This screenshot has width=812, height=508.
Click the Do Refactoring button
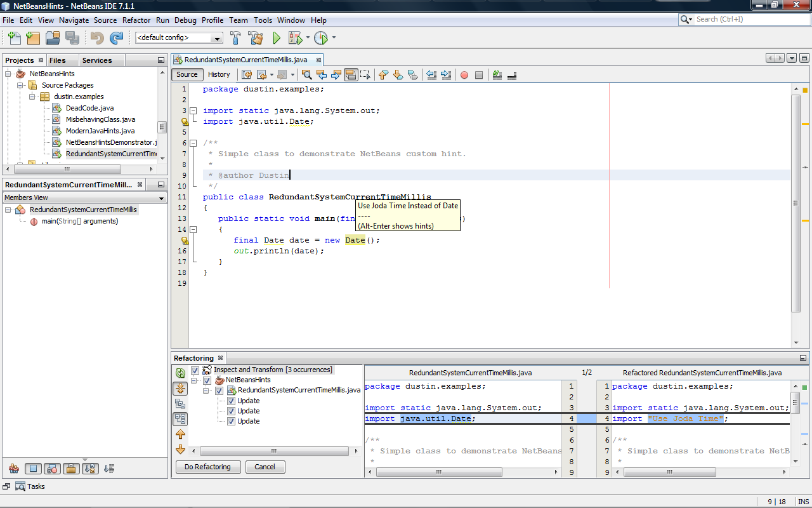pyautogui.click(x=207, y=467)
